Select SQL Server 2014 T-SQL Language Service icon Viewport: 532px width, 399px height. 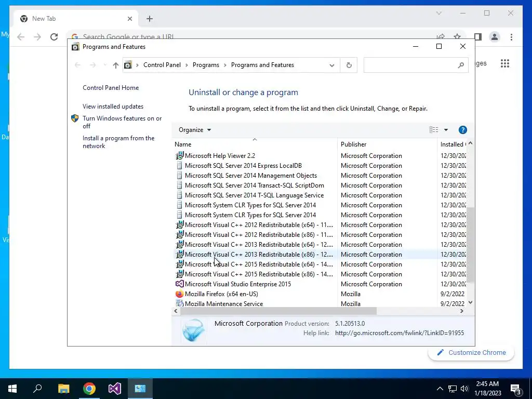(179, 195)
